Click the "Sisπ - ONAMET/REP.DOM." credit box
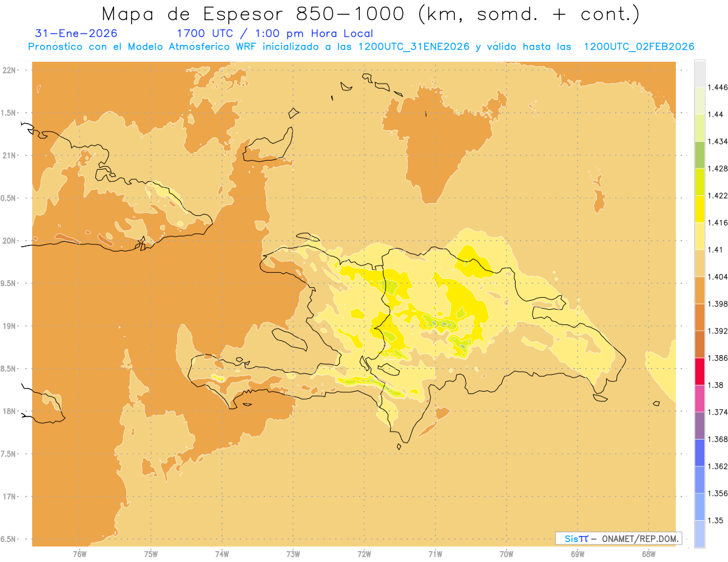 point(619,538)
